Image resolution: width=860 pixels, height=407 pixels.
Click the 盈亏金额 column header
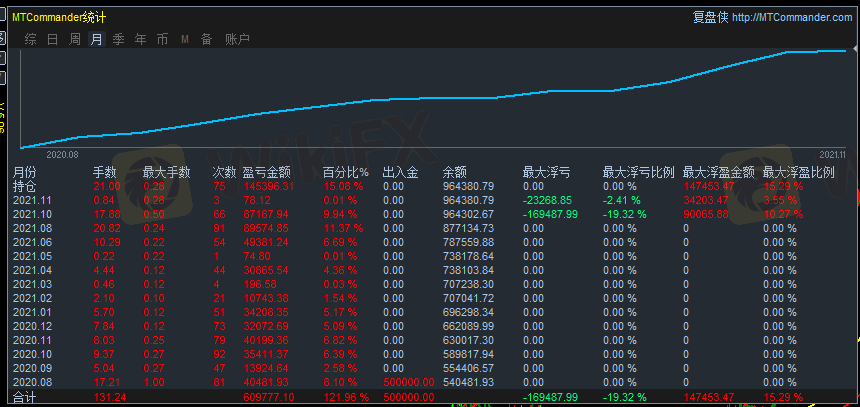(266, 172)
